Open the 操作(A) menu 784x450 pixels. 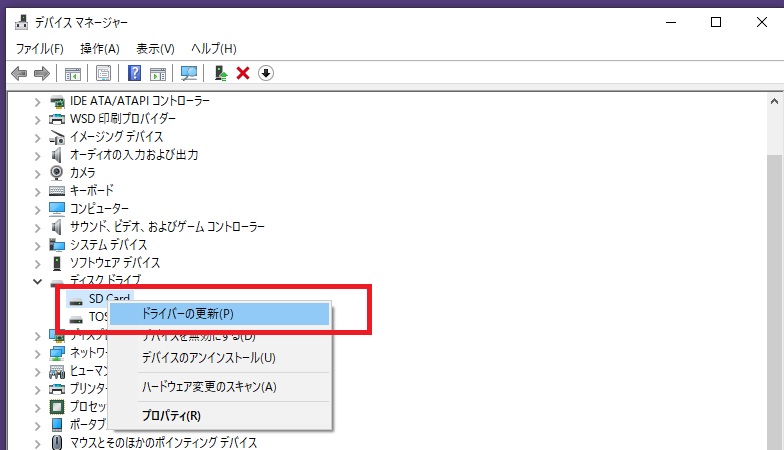coord(99,48)
